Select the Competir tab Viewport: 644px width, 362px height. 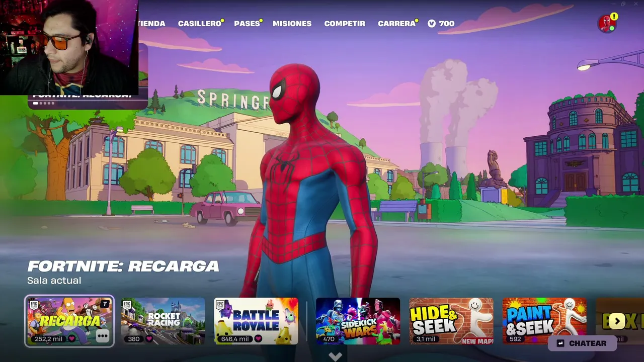click(345, 24)
